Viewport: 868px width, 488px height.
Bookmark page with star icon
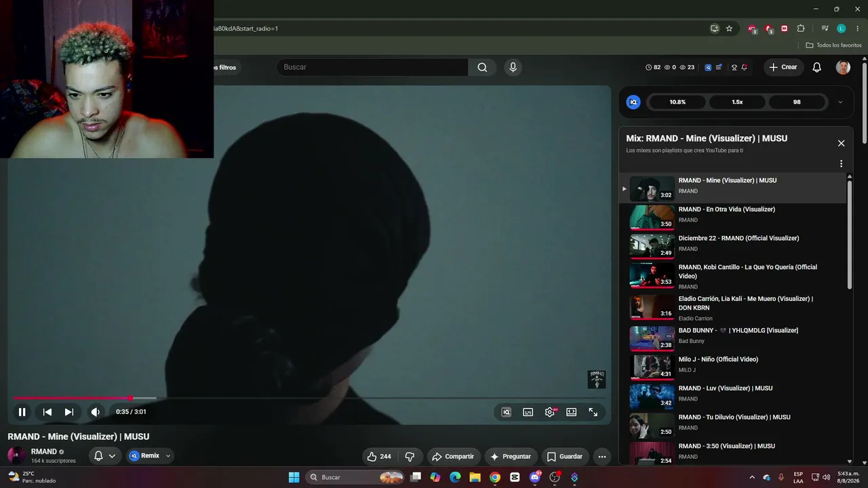(729, 28)
